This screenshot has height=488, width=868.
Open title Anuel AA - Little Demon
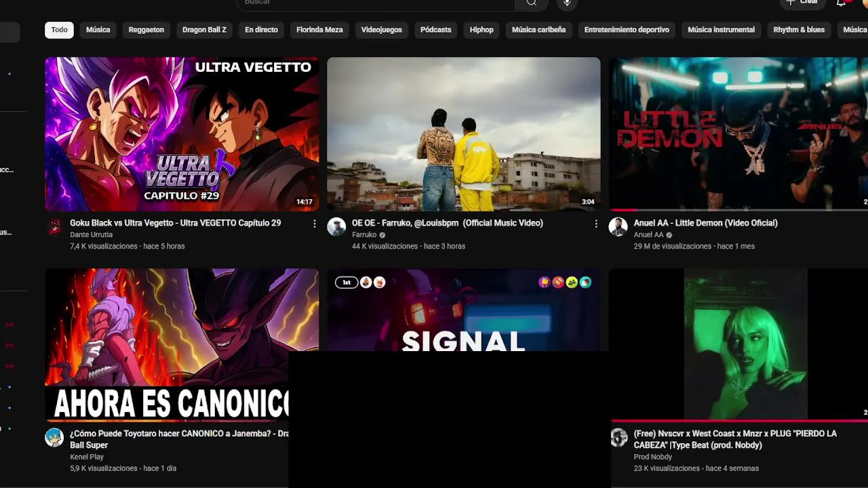[705, 223]
